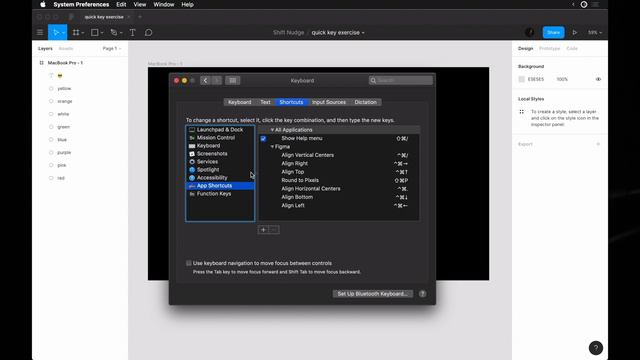The height and width of the screenshot is (360, 640).
Task: Switch to the Assets tab
Action: (66, 49)
